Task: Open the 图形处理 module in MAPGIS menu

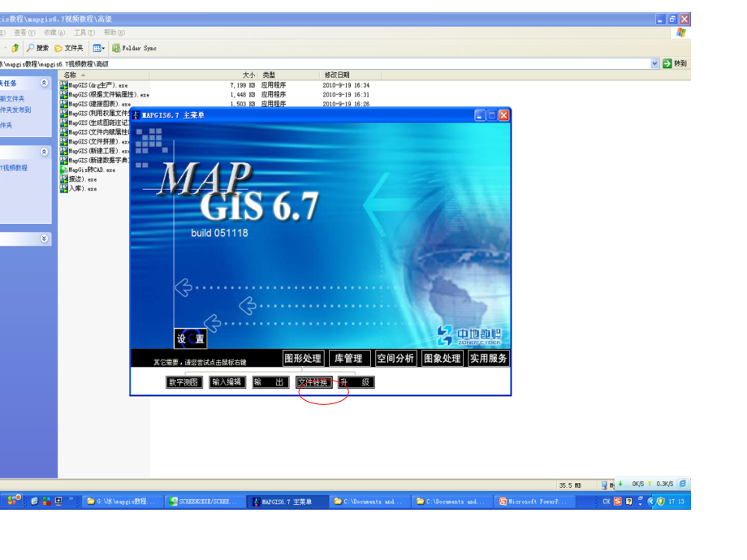Action: [303, 359]
